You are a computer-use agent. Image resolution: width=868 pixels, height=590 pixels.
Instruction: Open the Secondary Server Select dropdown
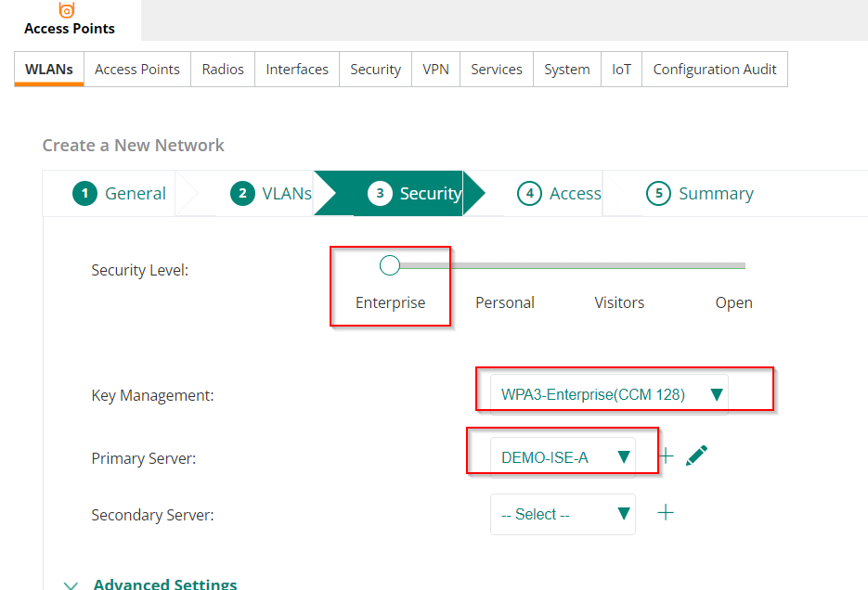tap(563, 514)
